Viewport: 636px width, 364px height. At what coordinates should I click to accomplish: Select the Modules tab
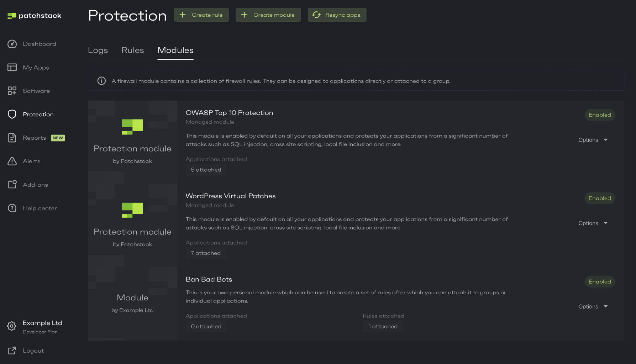175,50
